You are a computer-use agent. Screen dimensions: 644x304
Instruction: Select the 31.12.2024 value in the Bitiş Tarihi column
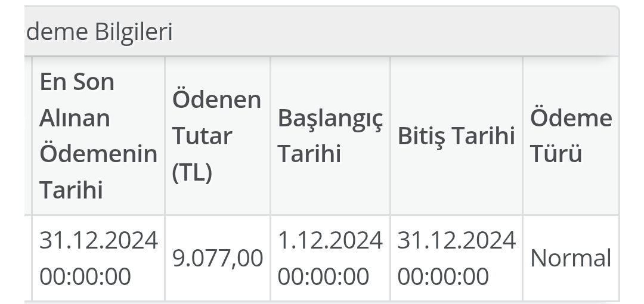[x=456, y=240]
